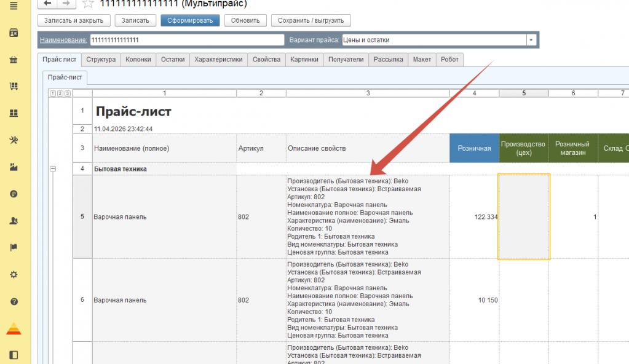Open the flag section in sidebar
The height and width of the screenshot is (364, 629).
click(x=14, y=247)
